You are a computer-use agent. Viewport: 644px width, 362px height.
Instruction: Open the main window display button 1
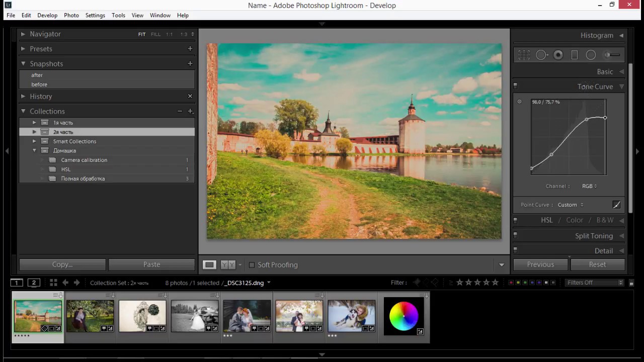pos(17,283)
